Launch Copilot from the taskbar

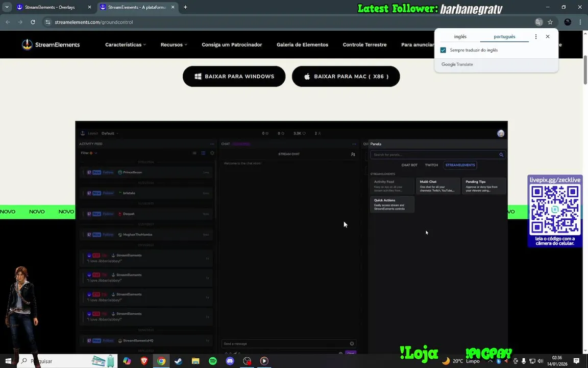tap(127, 361)
